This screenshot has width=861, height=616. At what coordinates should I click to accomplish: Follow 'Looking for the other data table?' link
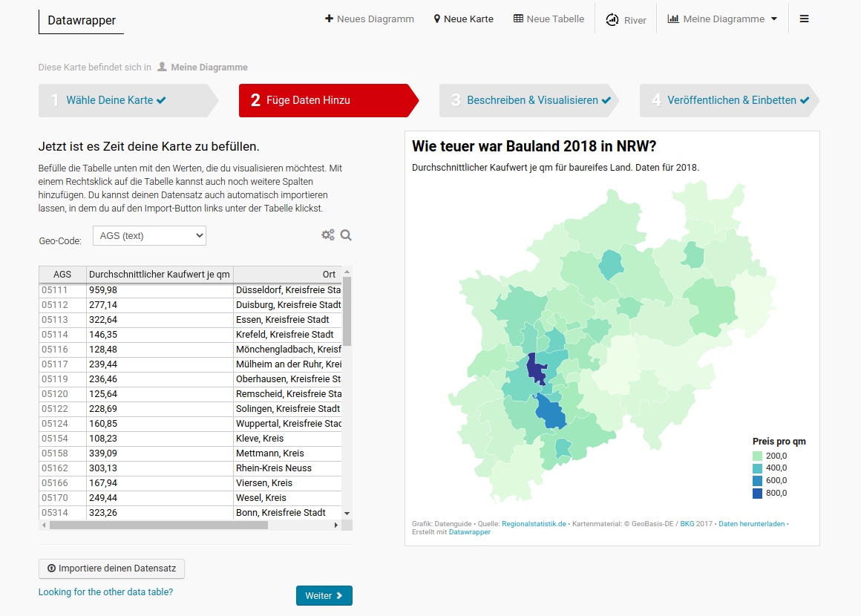coord(105,592)
